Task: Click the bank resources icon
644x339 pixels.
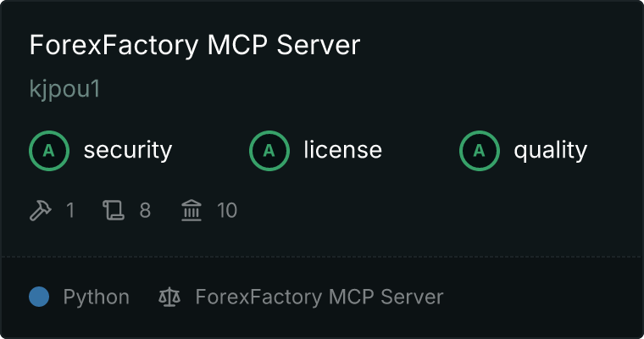Action: (x=192, y=210)
